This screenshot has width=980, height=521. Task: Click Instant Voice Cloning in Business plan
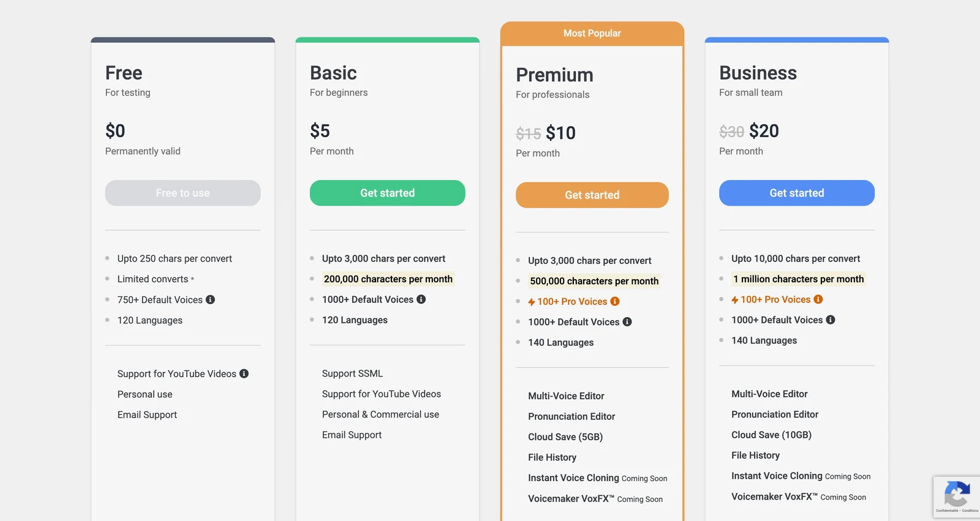[x=777, y=476]
